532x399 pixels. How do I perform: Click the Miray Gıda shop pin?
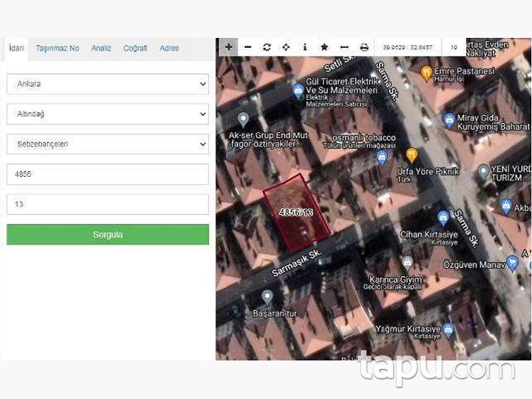click(x=450, y=121)
